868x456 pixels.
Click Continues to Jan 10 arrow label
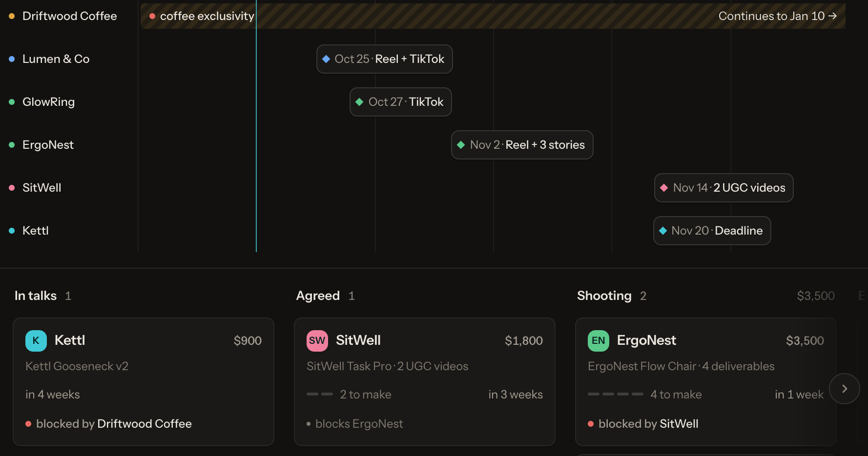click(x=778, y=16)
